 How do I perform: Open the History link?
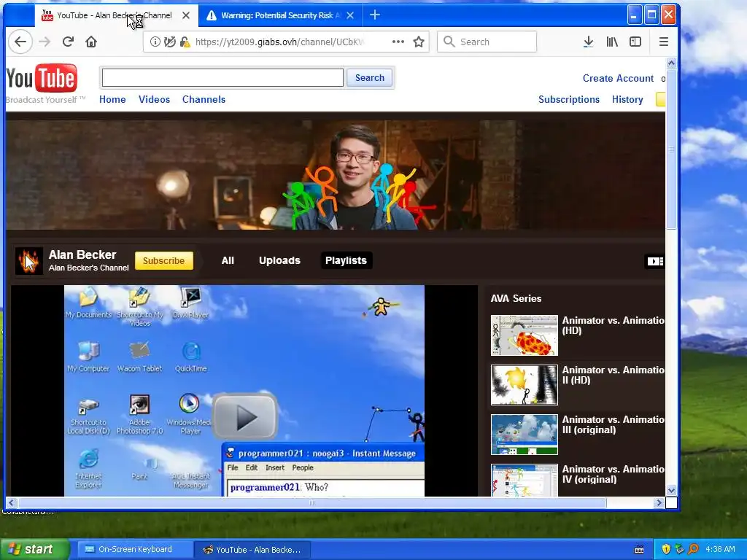(627, 99)
